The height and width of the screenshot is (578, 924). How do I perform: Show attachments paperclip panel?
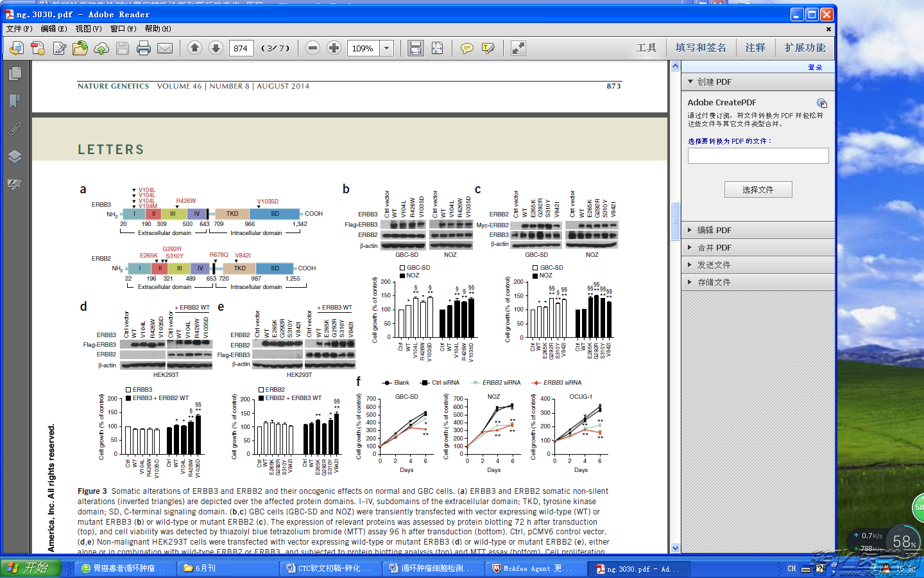pos(15,128)
